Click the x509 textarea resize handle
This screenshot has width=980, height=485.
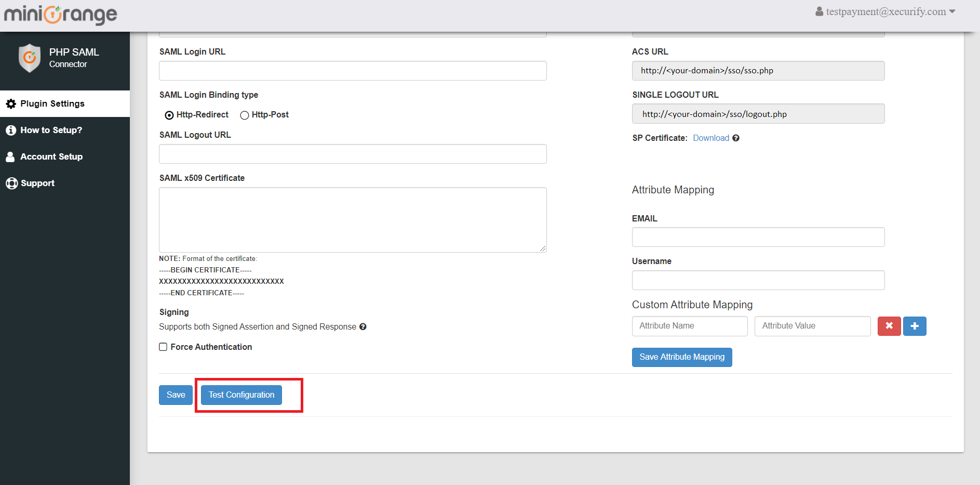click(543, 248)
